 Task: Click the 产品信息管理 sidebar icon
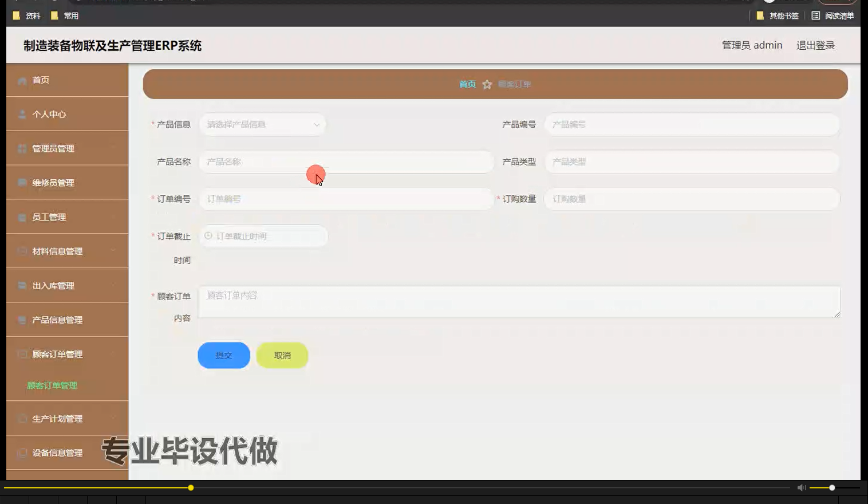coord(22,320)
